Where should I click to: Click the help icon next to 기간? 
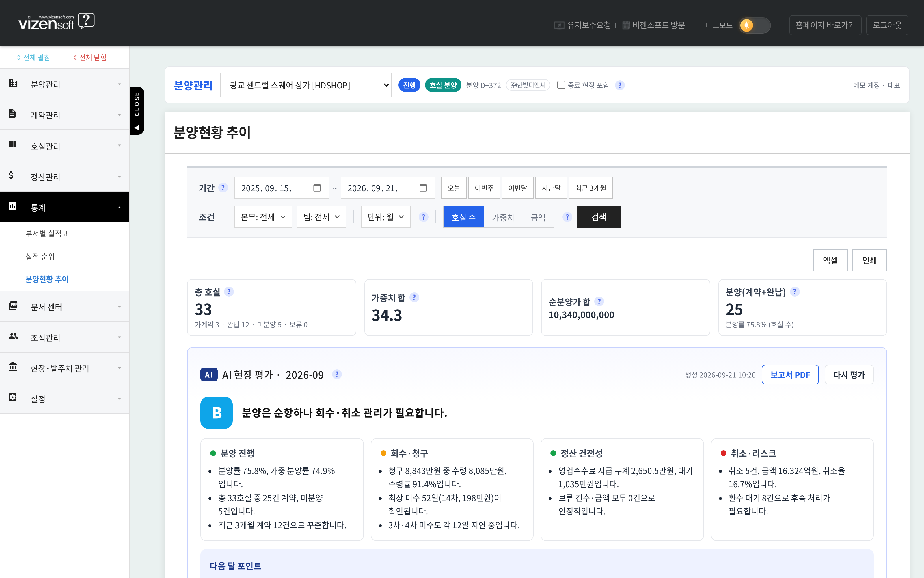point(223,188)
